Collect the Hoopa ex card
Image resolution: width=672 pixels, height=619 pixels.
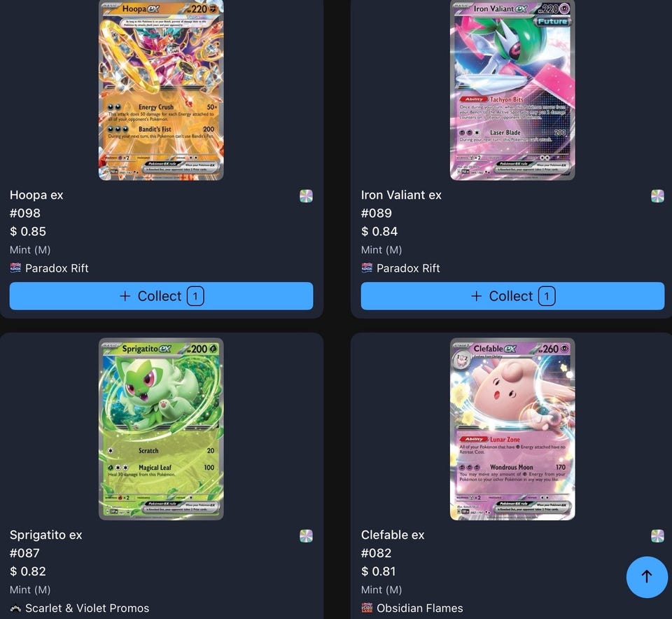[x=161, y=295]
